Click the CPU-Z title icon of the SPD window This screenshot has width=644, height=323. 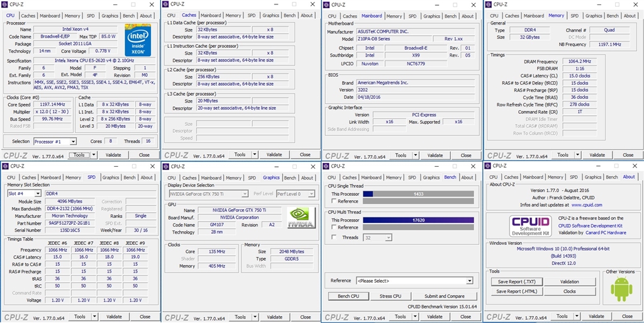[x=5, y=166]
